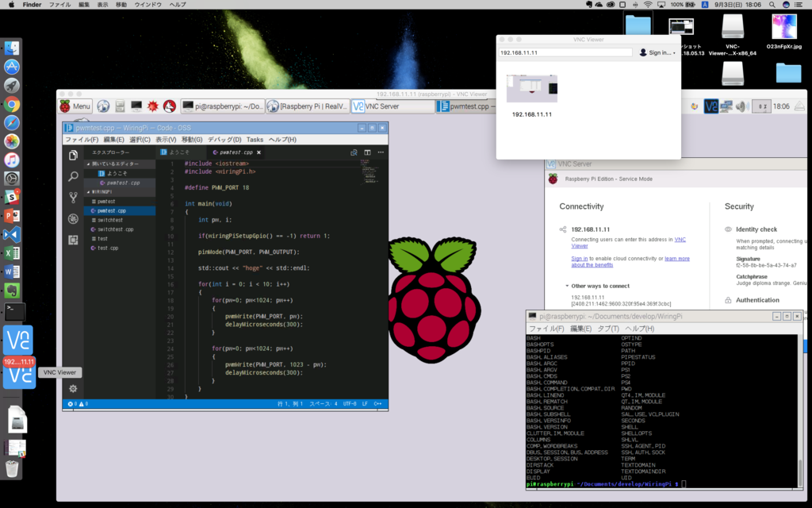The image size is (812, 508).
Task: Launch Wolfram from the Raspberry Pi panel
Action: point(170,106)
